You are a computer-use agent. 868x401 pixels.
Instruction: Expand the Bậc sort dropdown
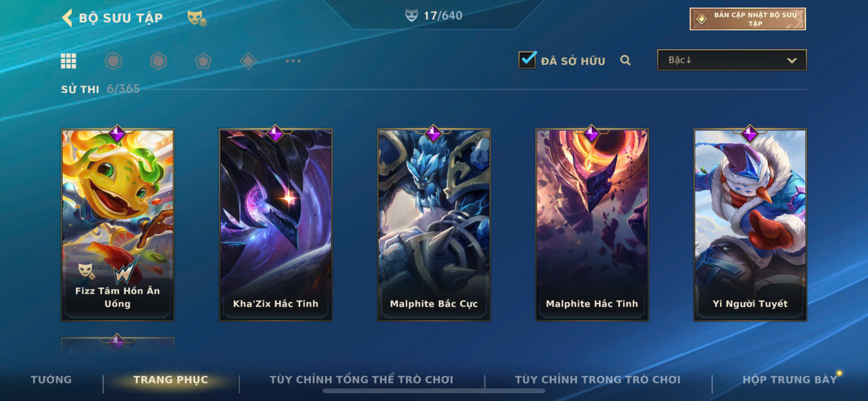pyautogui.click(x=732, y=60)
